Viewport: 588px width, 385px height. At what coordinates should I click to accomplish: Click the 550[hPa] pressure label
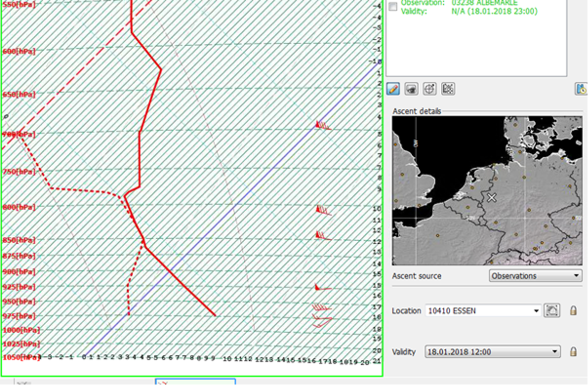(x=19, y=5)
